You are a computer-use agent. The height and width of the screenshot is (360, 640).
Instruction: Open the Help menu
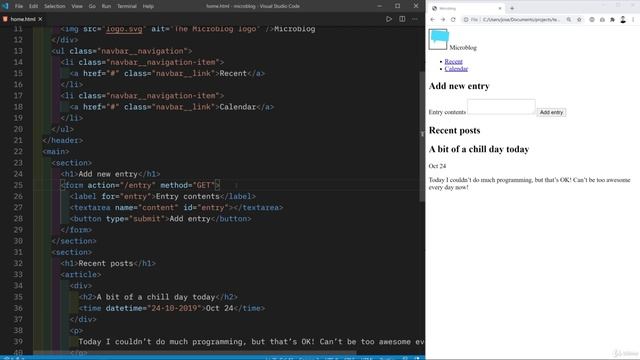(x=148, y=6)
